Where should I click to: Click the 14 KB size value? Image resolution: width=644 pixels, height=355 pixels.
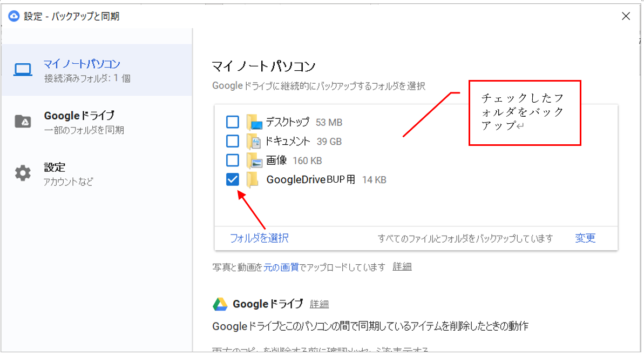[x=374, y=180]
